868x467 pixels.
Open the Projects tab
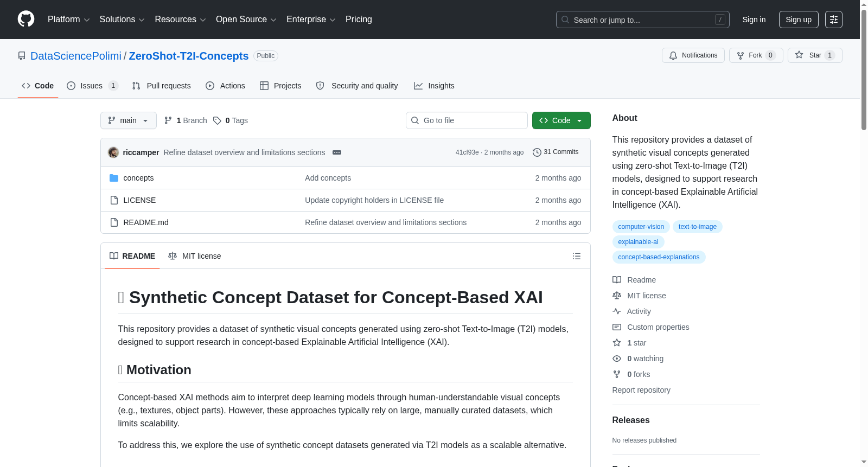(x=280, y=86)
